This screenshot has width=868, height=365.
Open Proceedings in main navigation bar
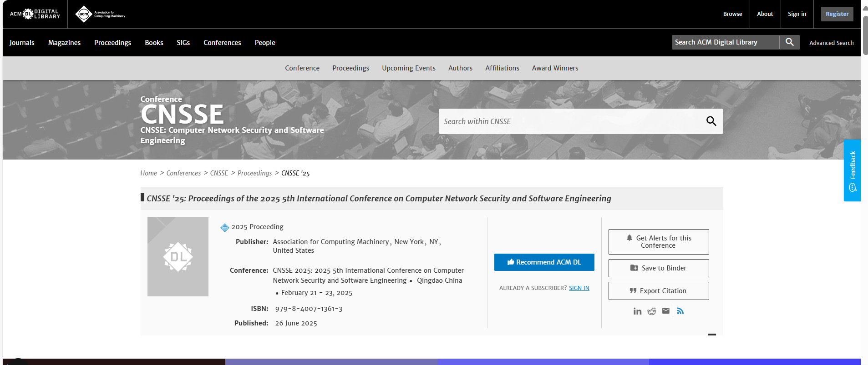pos(112,43)
